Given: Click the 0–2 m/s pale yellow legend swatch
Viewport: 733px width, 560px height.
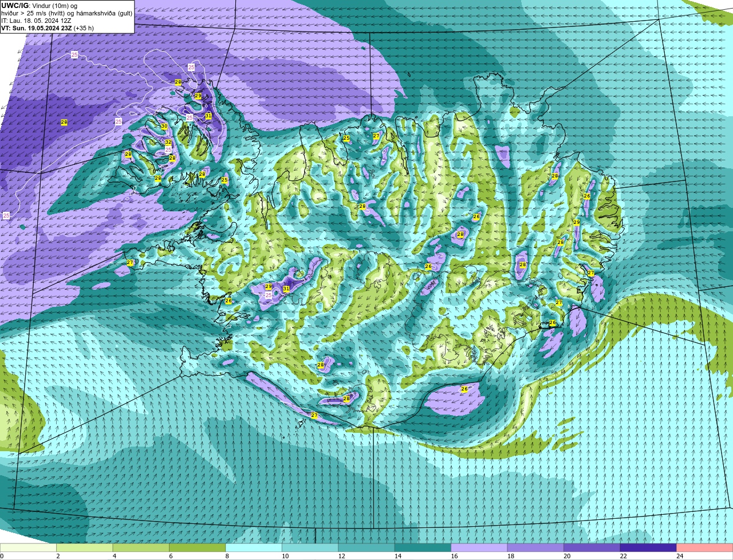Looking at the screenshot, I should (29, 548).
